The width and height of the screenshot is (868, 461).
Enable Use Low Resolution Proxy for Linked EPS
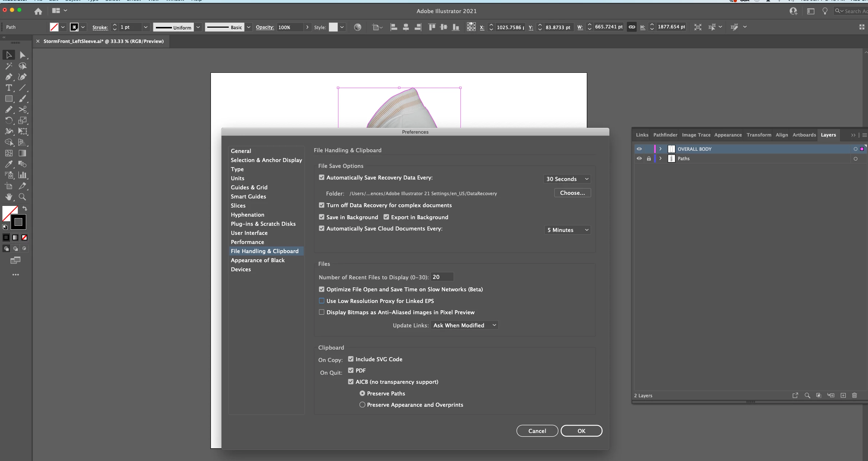coord(322,301)
